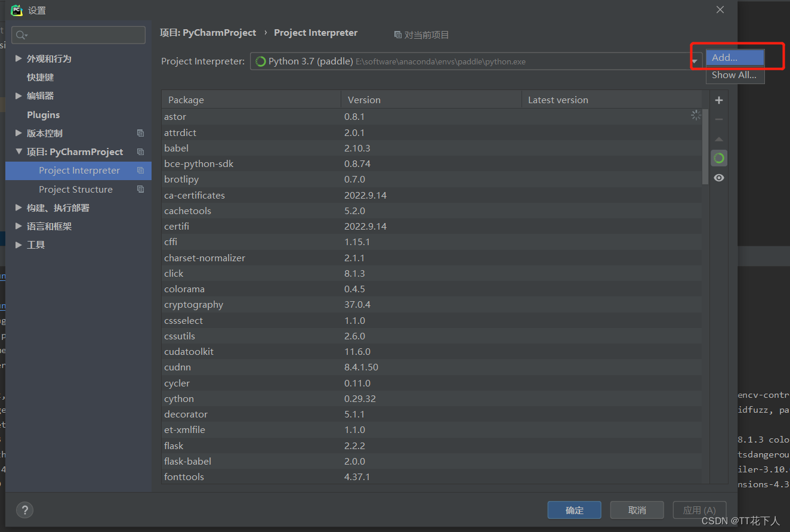The image size is (790, 532).
Task: Click 项目: PyCharmProject breadcrumb
Action: pos(208,33)
